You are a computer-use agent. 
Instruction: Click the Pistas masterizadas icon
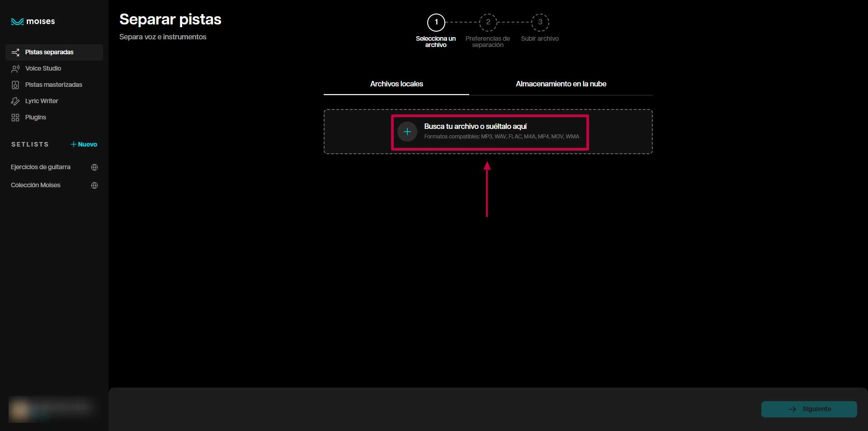coord(15,85)
